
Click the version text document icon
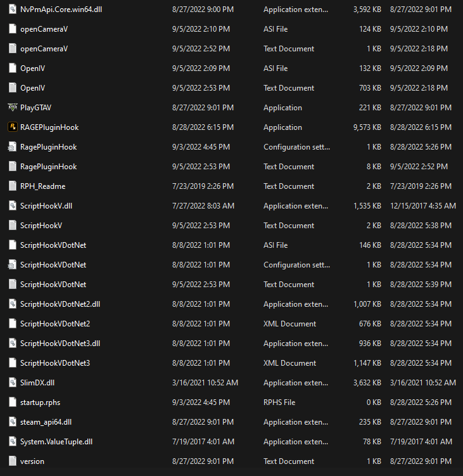pos(13,461)
